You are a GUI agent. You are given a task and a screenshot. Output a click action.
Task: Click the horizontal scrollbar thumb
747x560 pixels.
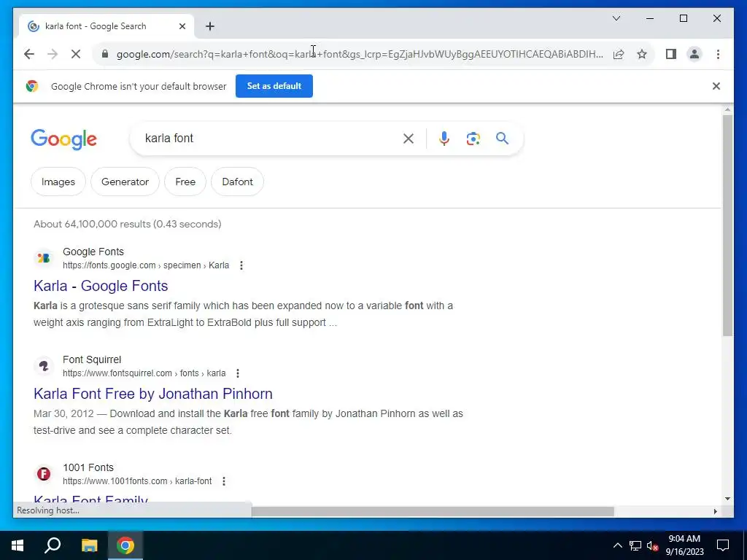coord(433,511)
